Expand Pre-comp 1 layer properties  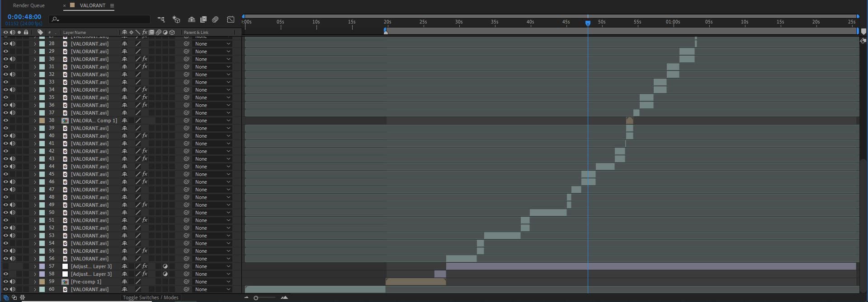[x=35, y=282]
